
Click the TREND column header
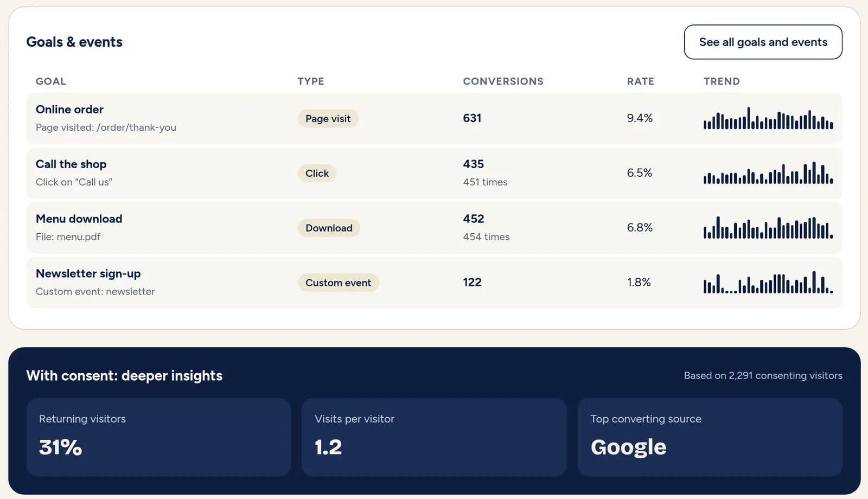(x=722, y=81)
